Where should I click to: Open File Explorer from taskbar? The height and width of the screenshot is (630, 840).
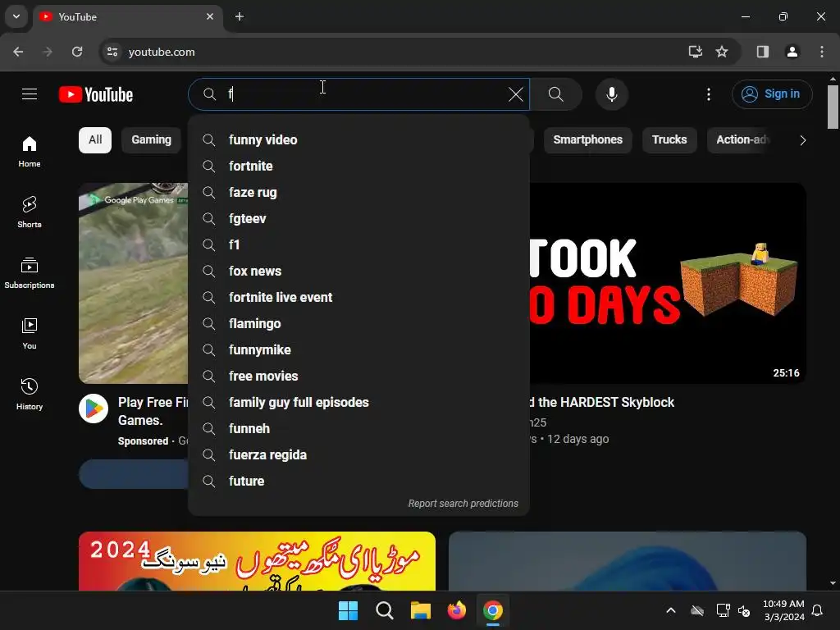[421, 610]
